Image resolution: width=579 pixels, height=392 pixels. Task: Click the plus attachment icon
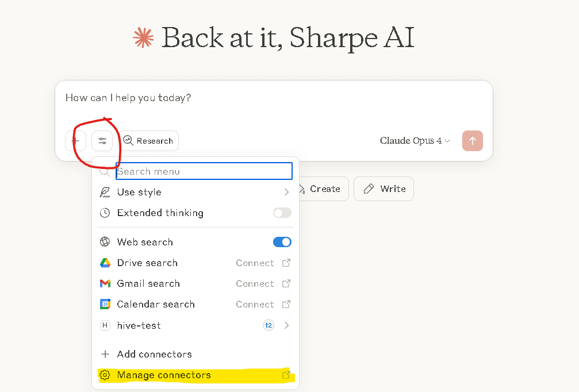75,141
